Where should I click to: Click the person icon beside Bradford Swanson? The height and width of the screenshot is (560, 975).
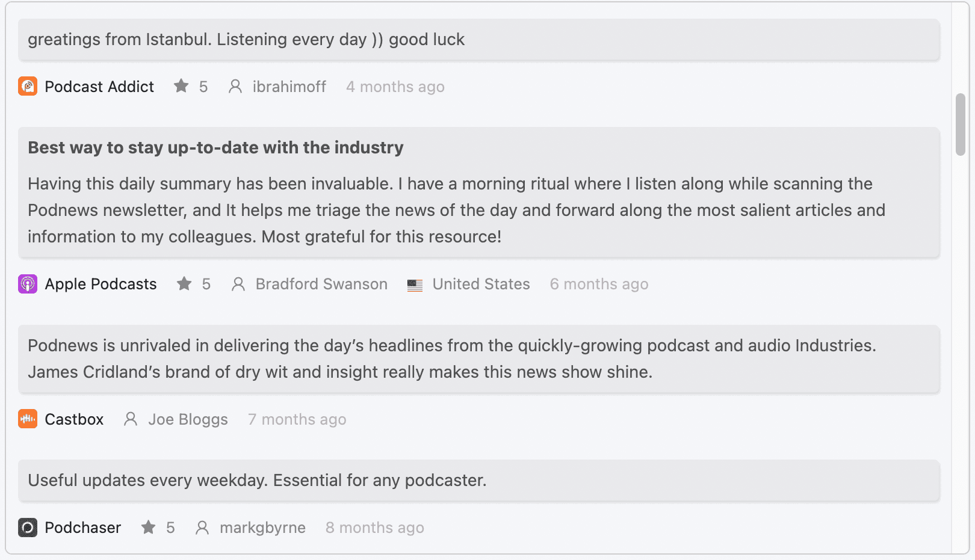[x=238, y=284]
